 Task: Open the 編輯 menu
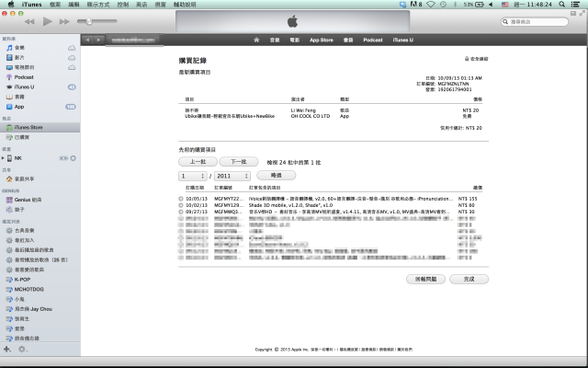tap(73, 5)
